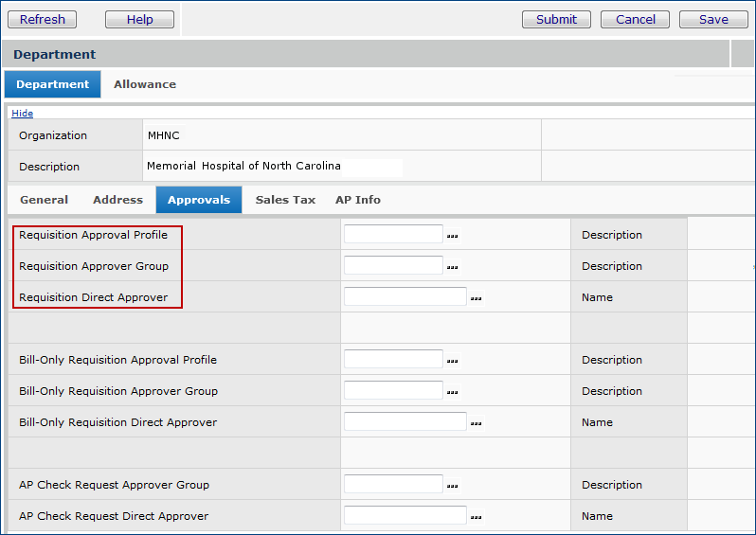Viewport: 756px width, 535px height.
Task: Focus the Requisition Approval Profile text field
Action: 393,235
